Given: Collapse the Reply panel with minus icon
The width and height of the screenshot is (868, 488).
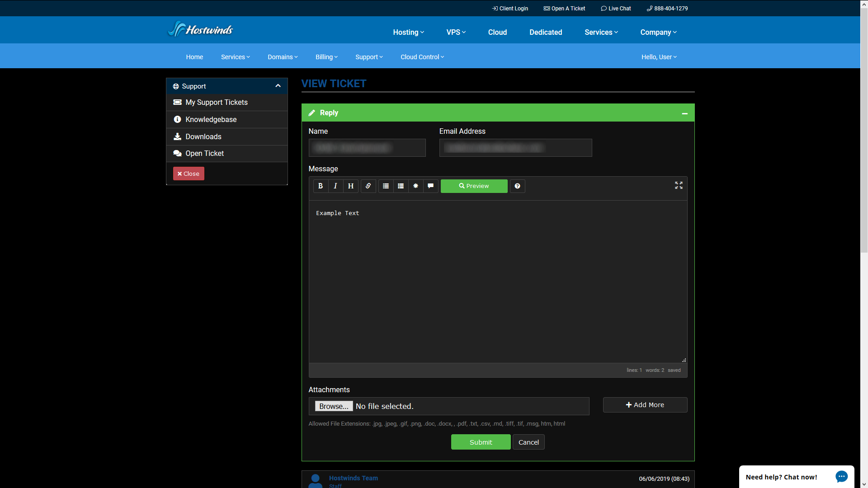Looking at the screenshot, I should point(684,113).
